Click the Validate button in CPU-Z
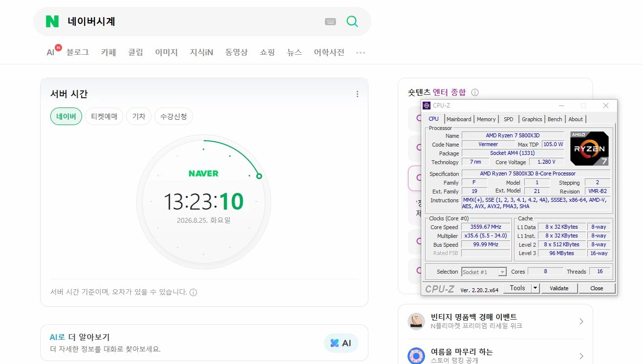This screenshot has width=643, height=364. click(x=559, y=288)
